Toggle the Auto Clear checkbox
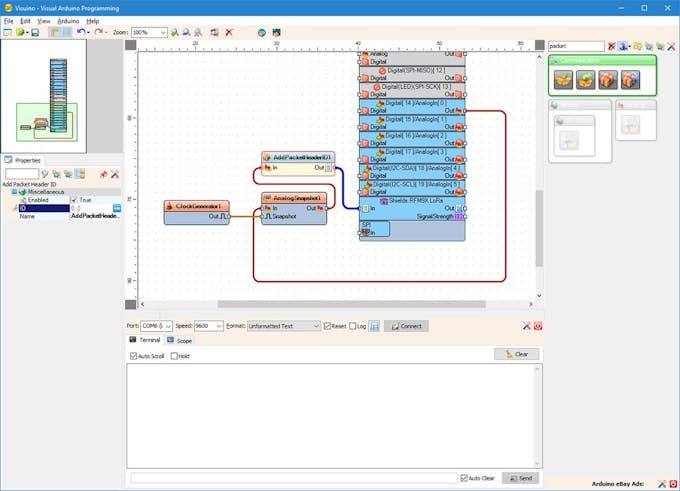680x491 pixels. tap(464, 478)
